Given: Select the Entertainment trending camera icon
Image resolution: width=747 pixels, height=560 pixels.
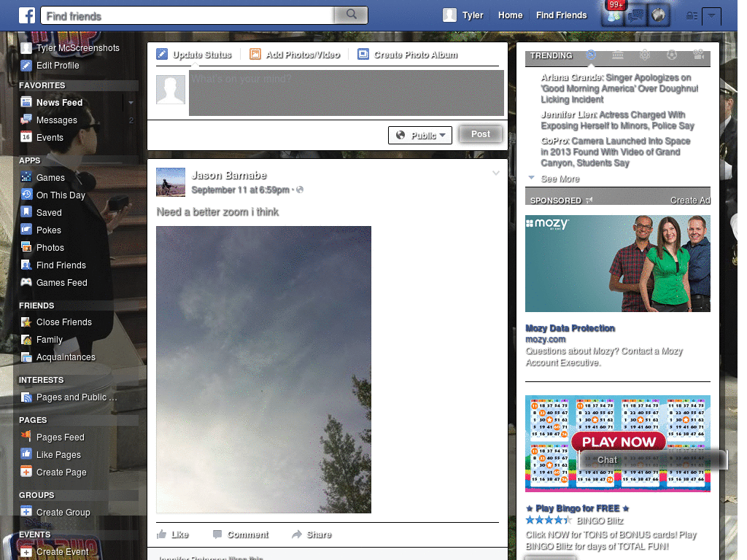Looking at the screenshot, I should pyautogui.click(x=699, y=55).
